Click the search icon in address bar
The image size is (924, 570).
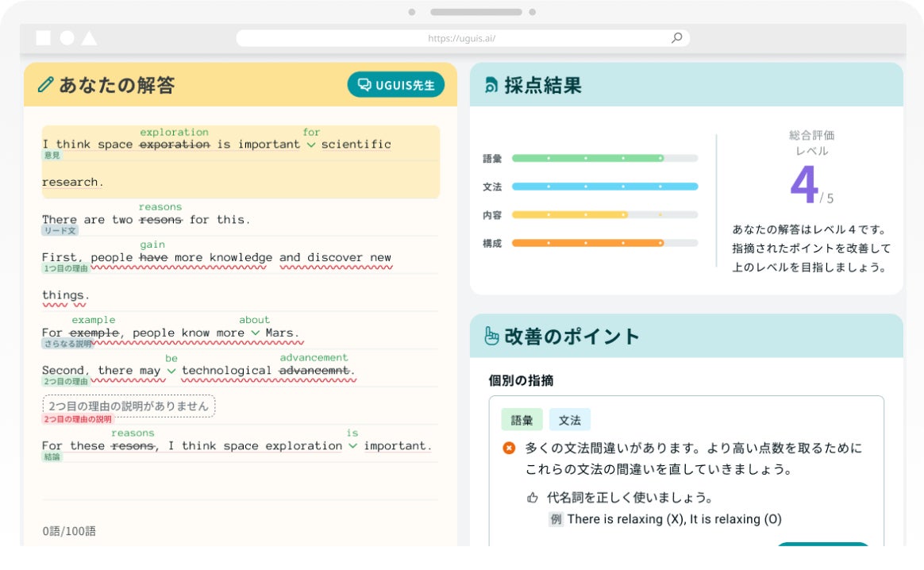pos(676,37)
